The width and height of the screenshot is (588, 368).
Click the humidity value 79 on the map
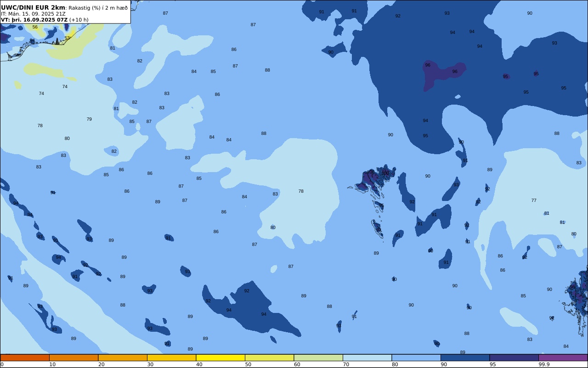tap(89, 119)
